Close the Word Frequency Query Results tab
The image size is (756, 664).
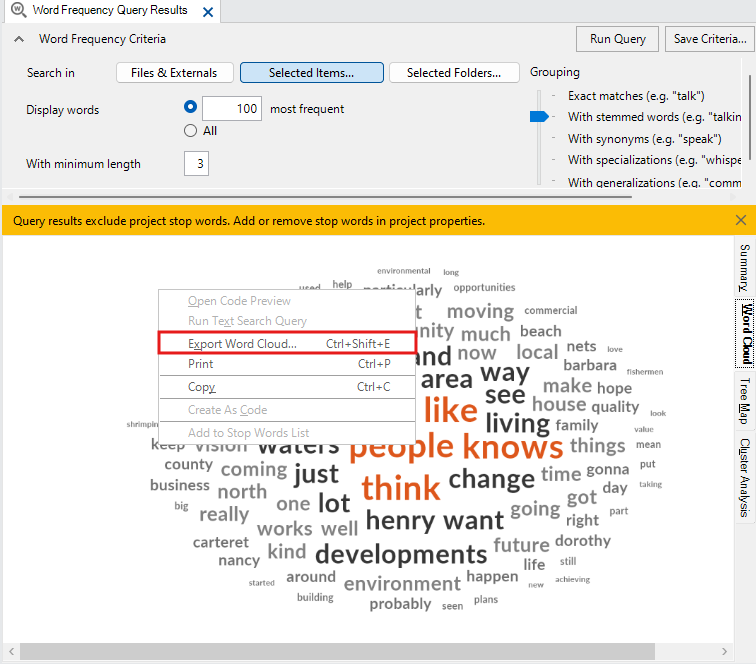pyautogui.click(x=208, y=12)
